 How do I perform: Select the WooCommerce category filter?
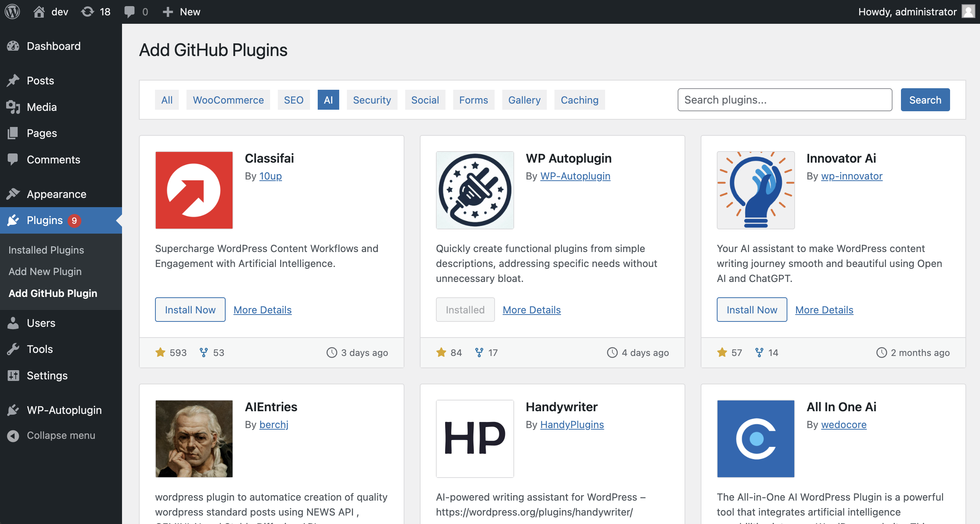pos(228,100)
